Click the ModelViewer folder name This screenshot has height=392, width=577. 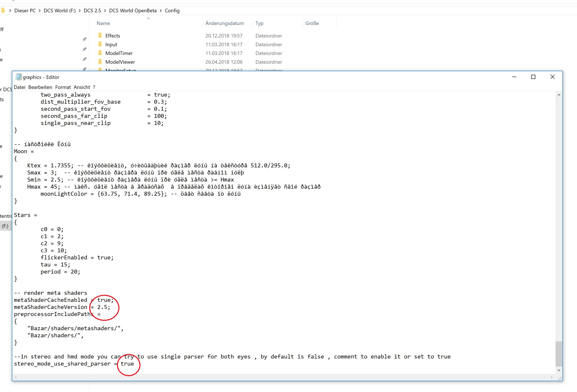(x=120, y=62)
